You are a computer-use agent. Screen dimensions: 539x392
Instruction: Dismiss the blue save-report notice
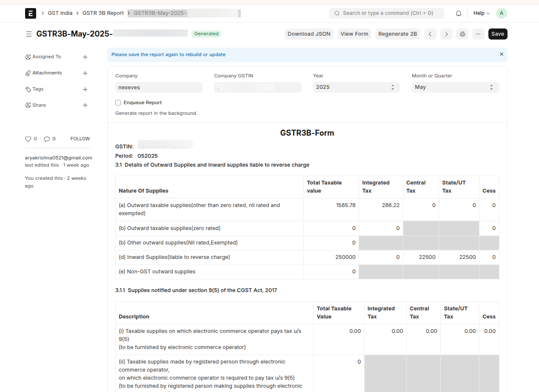(502, 54)
